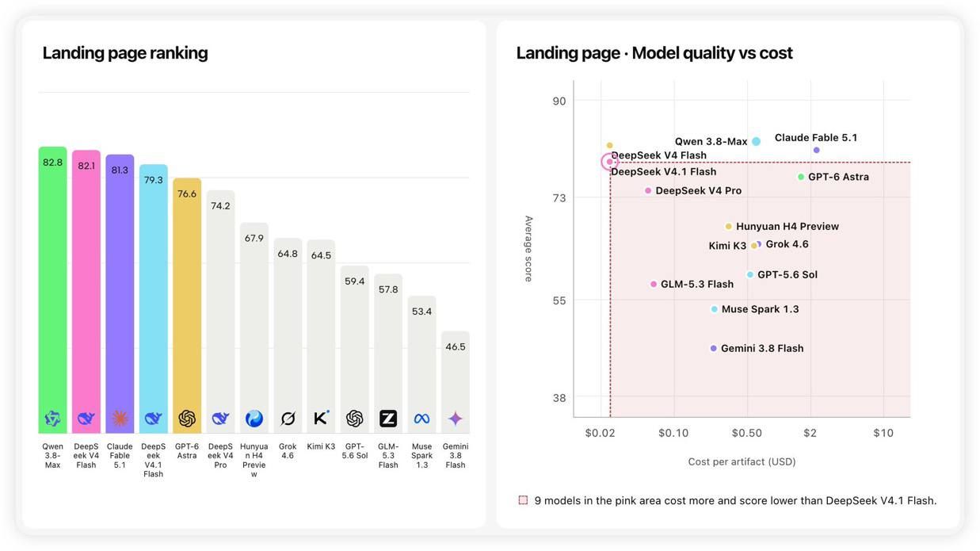Click the '90' y-axis tick label
Viewport: 980px width, 551px height.
pos(559,101)
